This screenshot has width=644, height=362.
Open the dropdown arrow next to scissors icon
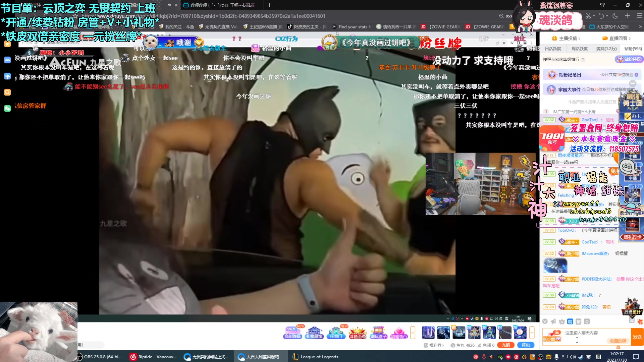pyautogui.click(x=594, y=16)
